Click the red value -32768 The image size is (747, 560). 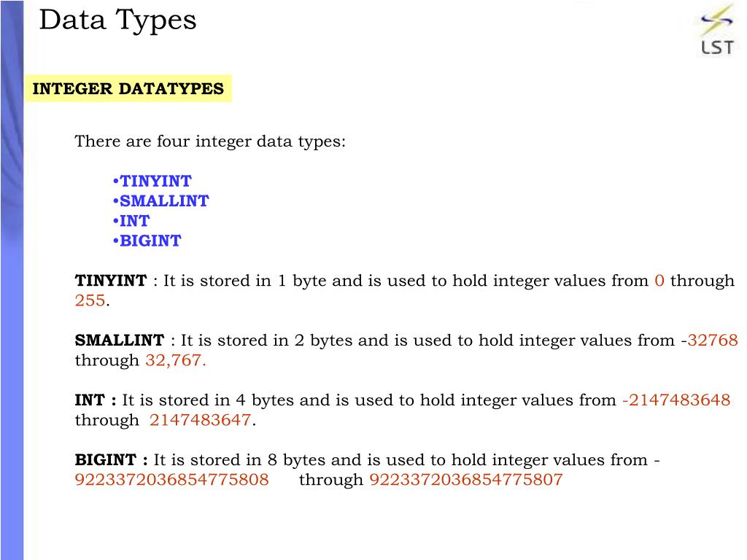(x=709, y=341)
